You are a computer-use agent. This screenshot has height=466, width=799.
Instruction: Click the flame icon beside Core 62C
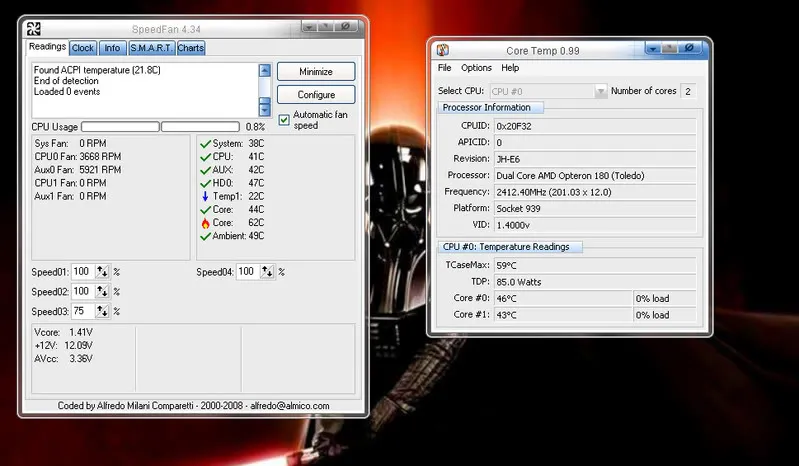(x=205, y=223)
